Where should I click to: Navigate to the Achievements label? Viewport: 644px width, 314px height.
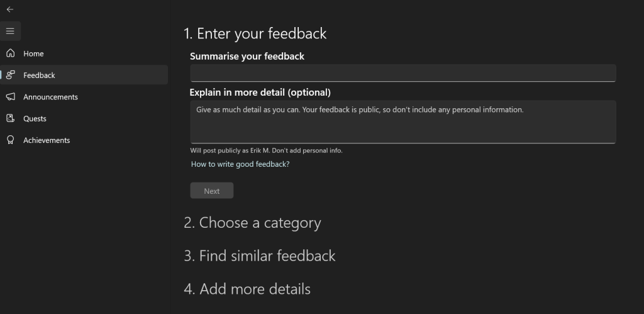pyautogui.click(x=47, y=140)
